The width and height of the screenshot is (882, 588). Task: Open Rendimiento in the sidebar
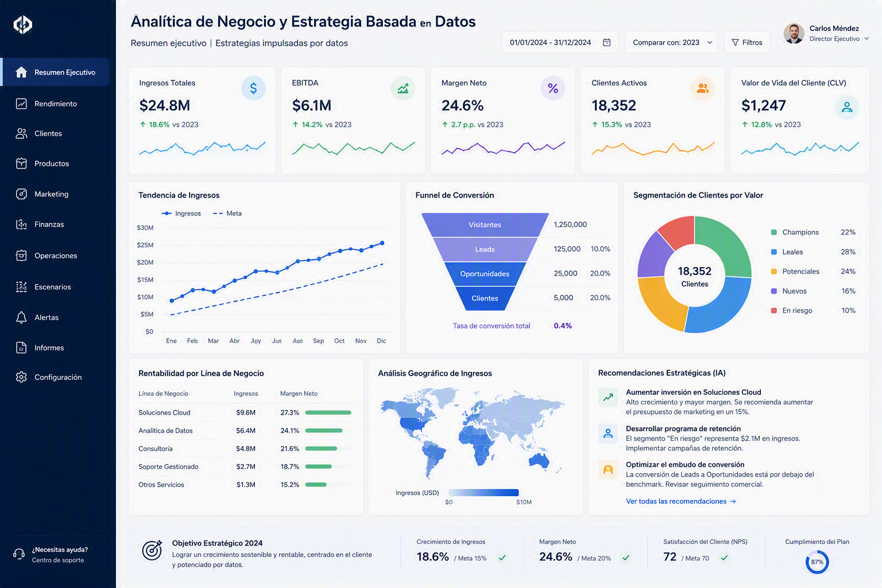pos(55,104)
